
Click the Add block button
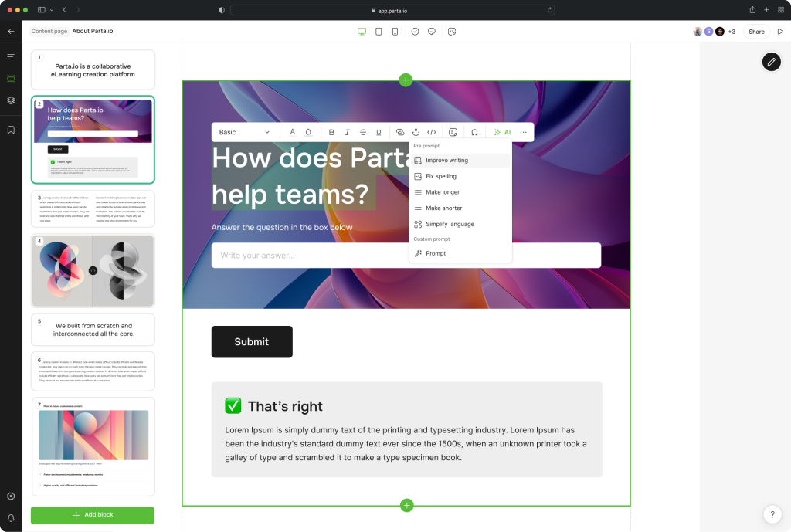93,515
